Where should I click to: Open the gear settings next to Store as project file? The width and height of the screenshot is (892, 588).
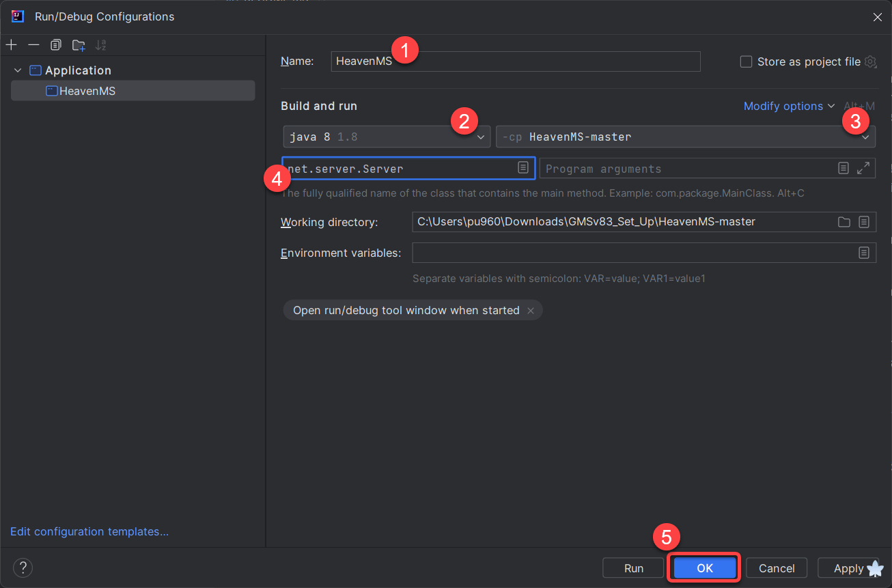pos(870,61)
